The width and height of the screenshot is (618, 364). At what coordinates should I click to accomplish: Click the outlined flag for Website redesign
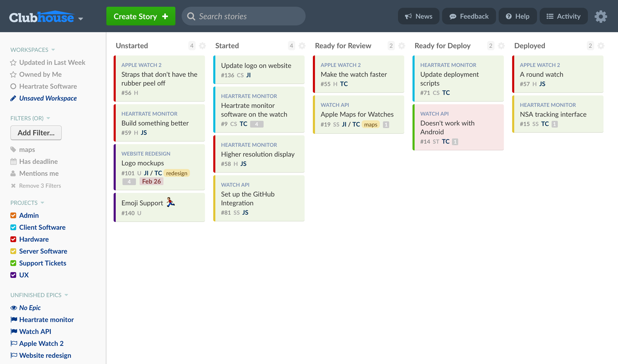[14, 355]
